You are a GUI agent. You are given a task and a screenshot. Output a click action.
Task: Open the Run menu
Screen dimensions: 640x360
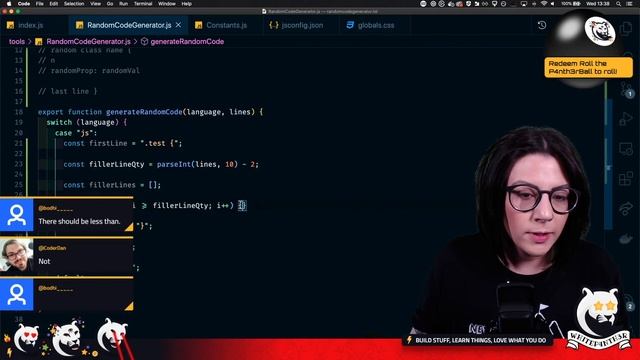tap(123, 4)
